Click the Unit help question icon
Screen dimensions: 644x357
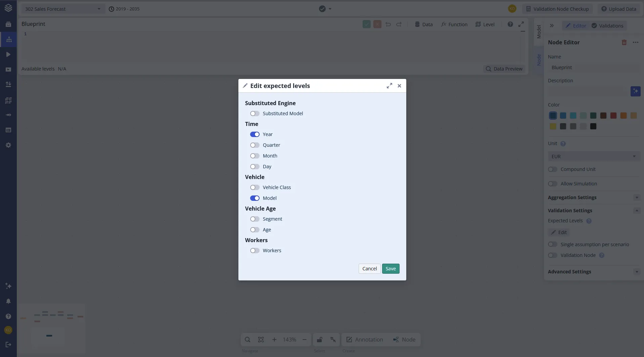click(563, 144)
